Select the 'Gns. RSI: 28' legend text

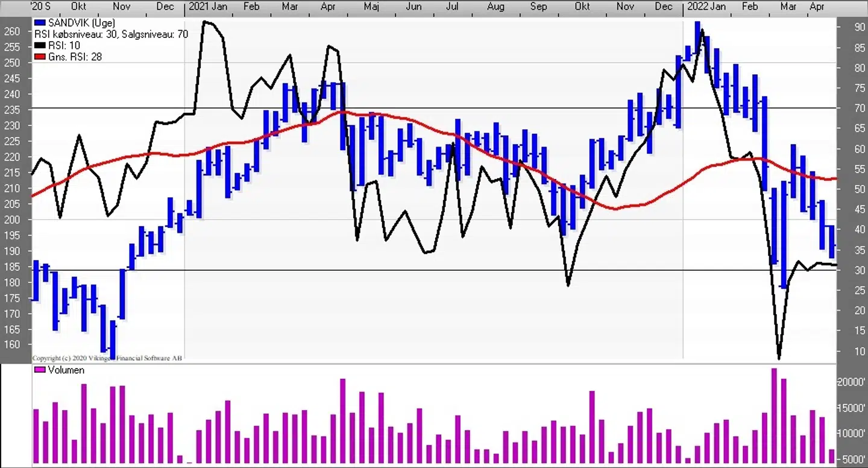tap(75, 57)
